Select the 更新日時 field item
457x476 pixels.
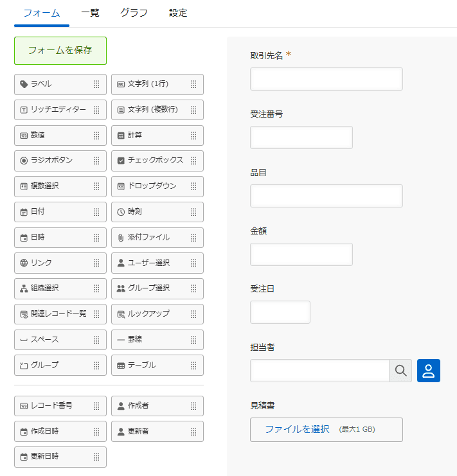point(60,457)
